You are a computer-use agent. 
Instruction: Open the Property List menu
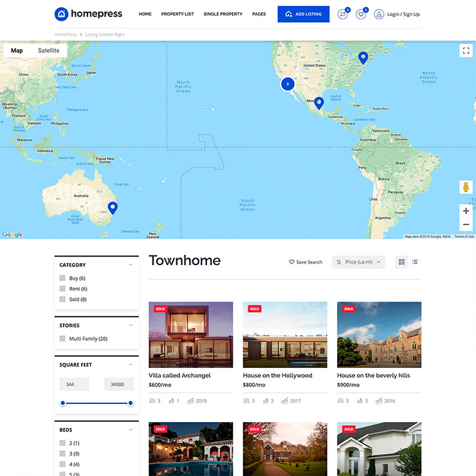pyautogui.click(x=178, y=14)
